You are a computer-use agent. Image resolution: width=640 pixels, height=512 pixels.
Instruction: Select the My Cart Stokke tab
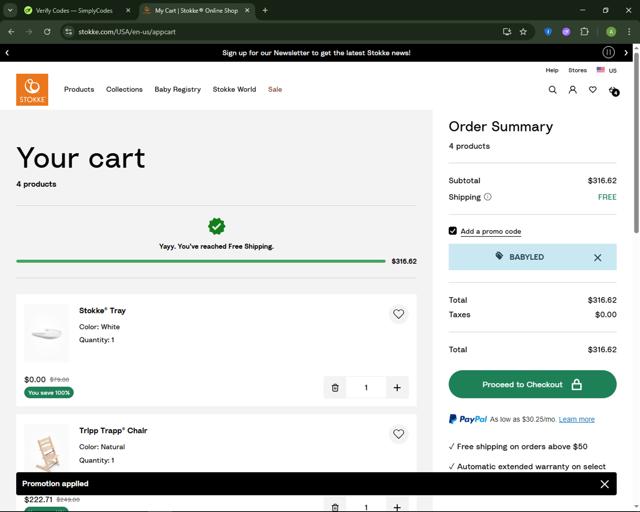pyautogui.click(x=196, y=11)
